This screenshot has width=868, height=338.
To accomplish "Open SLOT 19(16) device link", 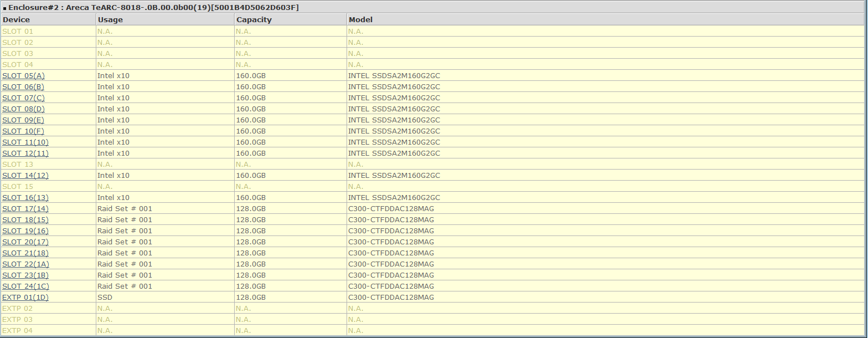I will click(25, 231).
